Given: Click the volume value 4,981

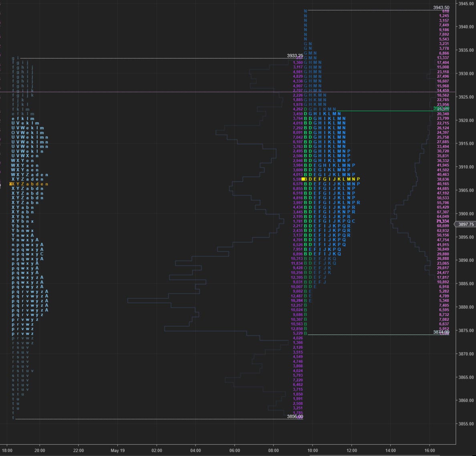Looking at the screenshot, I should click(298, 72).
